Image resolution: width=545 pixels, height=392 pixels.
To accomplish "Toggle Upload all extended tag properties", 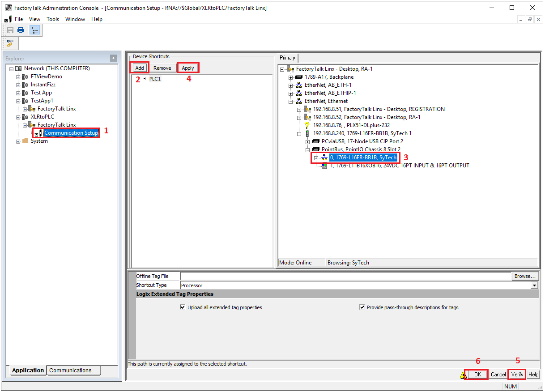I will (183, 307).
